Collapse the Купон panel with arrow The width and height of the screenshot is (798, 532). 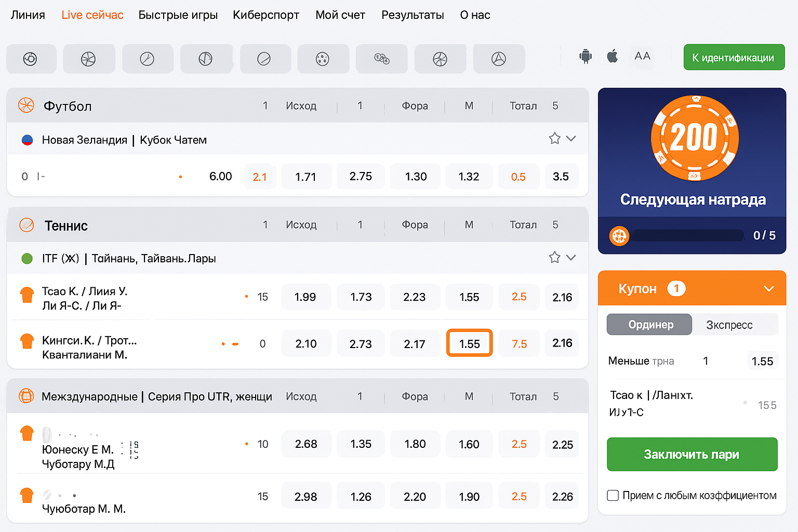tap(768, 289)
